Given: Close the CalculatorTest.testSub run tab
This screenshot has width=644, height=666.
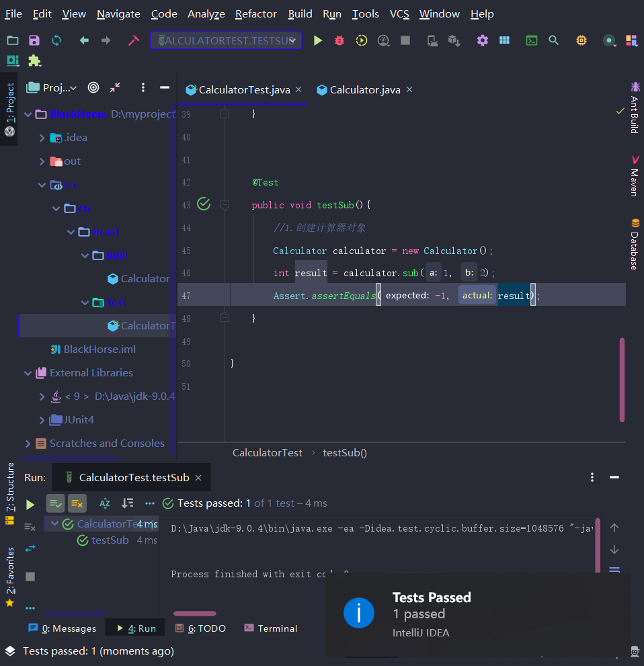Looking at the screenshot, I should coord(198,478).
